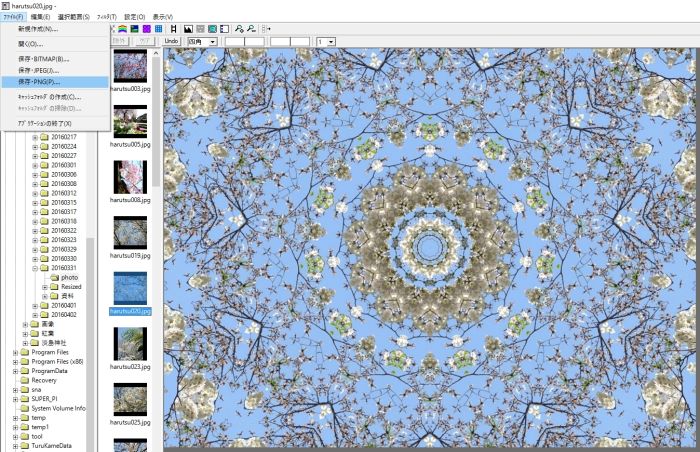Click the black-and-white landscape image icon
The image size is (700, 452).
click(188, 29)
